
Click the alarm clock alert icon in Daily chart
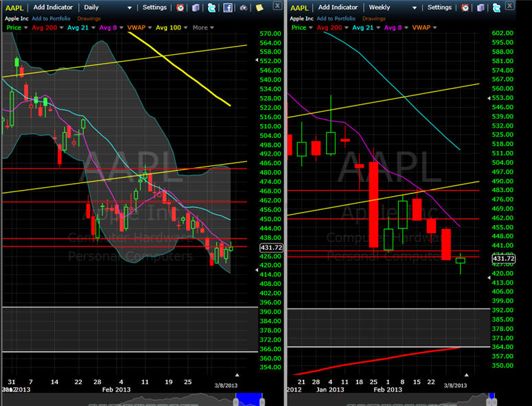pyautogui.click(x=180, y=8)
